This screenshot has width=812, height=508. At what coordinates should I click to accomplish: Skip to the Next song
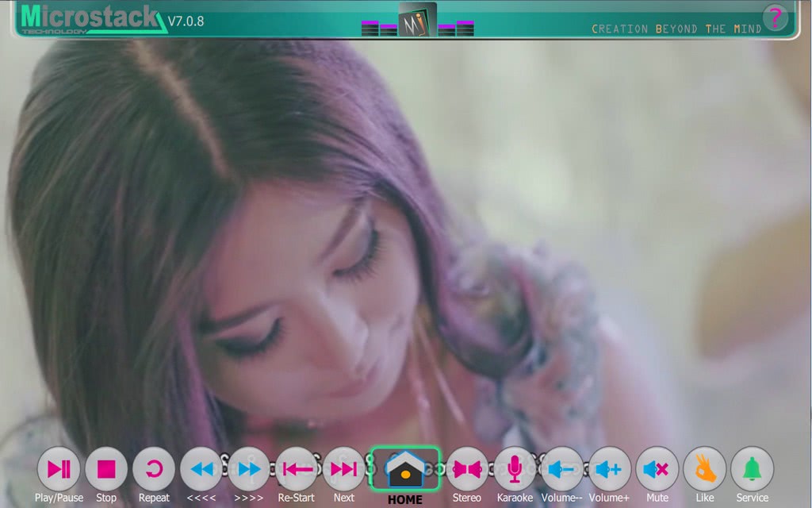[x=344, y=469]
